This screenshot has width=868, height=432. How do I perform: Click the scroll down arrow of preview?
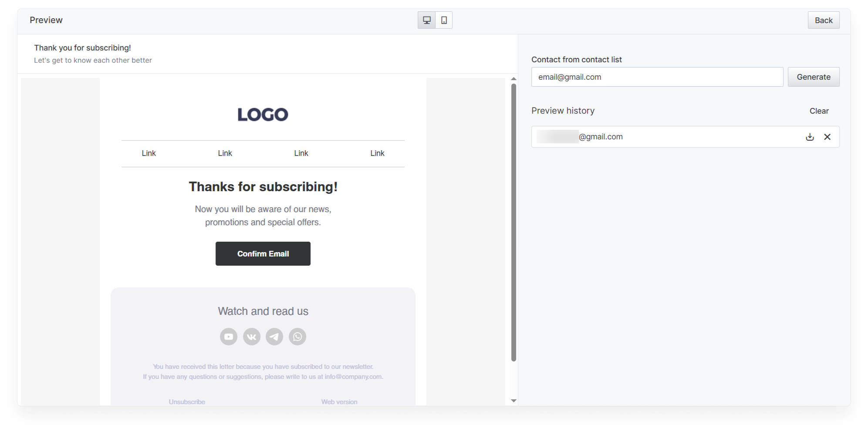coord(513,401)
